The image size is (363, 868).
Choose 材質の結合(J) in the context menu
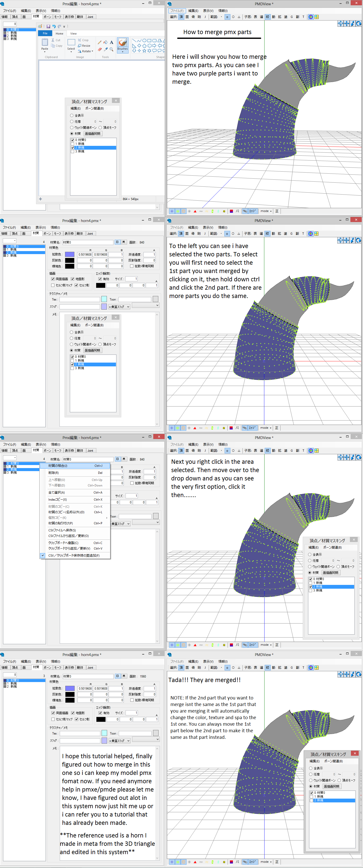click(75, 466)
